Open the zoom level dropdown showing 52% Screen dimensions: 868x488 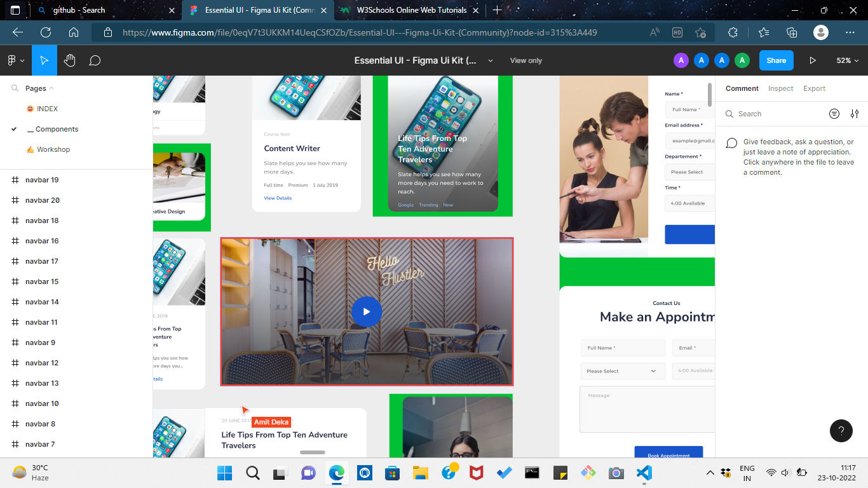(x=845, y=60)
